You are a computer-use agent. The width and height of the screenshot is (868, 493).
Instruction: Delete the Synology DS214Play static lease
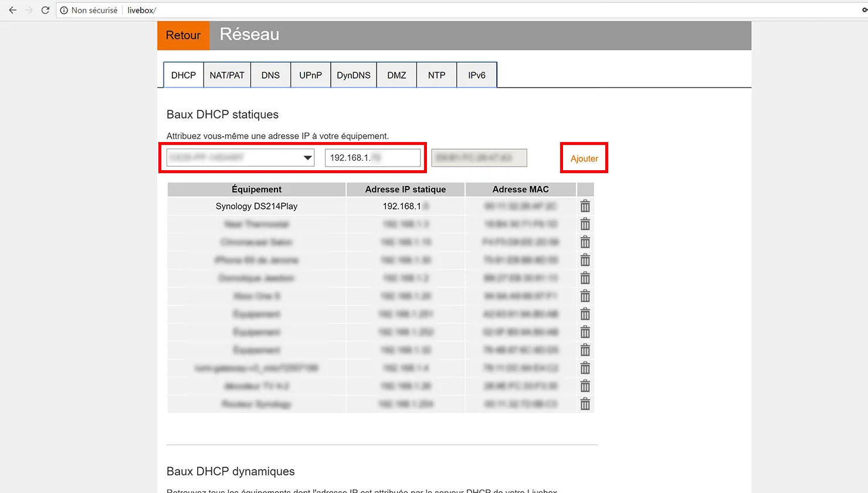click(585, 206)
